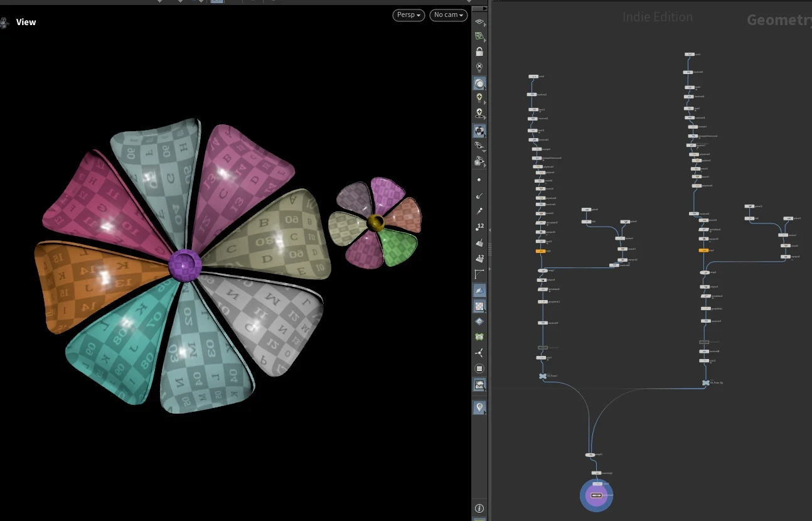Select the Out_Flower1 null node

click(x=543, y=376)
